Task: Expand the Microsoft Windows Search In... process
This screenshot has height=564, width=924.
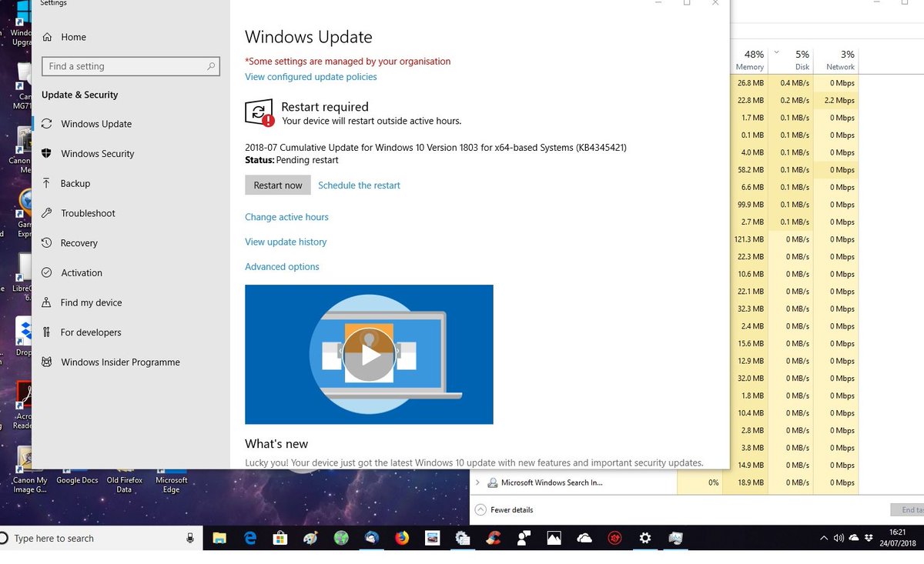Action: pyautogui.click(x=477, y=483)
